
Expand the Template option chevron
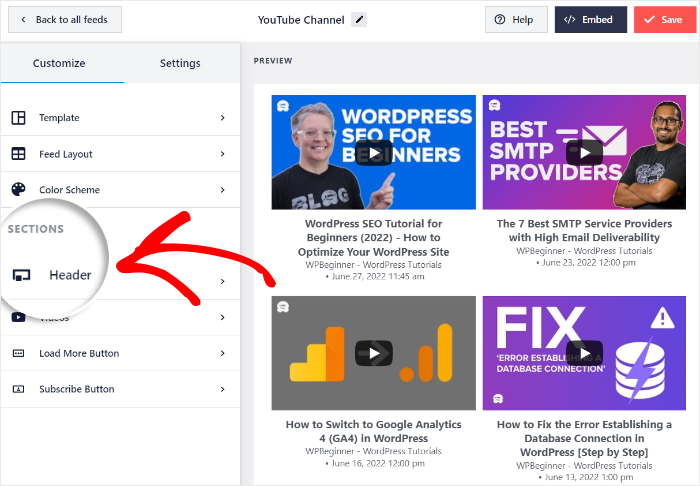click(x=222, y=118)
